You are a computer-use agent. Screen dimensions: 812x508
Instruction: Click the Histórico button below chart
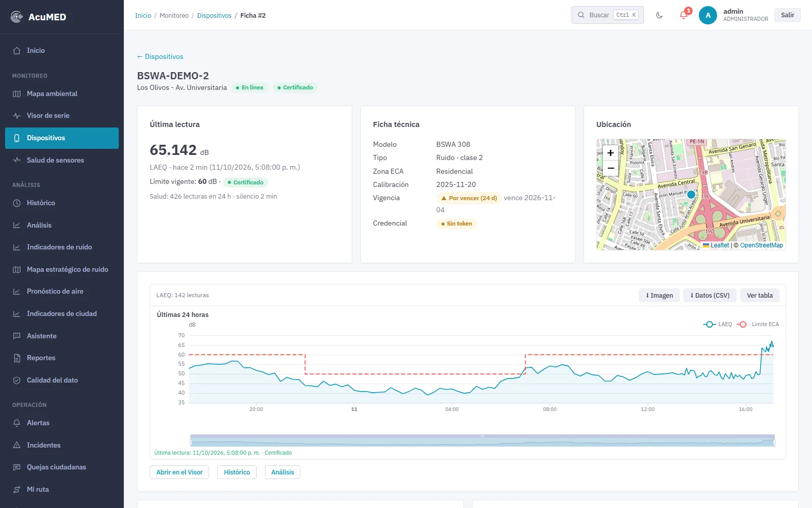[237, 472]
